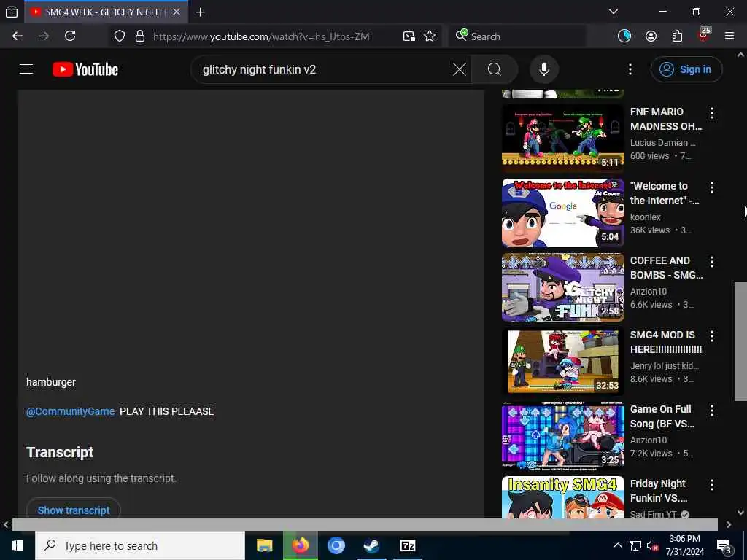Open the COFFEE AND BOMBS thumbnail
This screenshot has width=747, height=560.
563,287
